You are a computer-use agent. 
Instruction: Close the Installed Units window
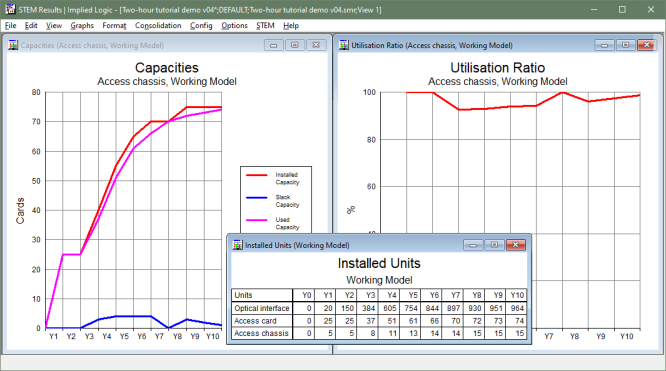pyautogui.click(x=516, y=245)
